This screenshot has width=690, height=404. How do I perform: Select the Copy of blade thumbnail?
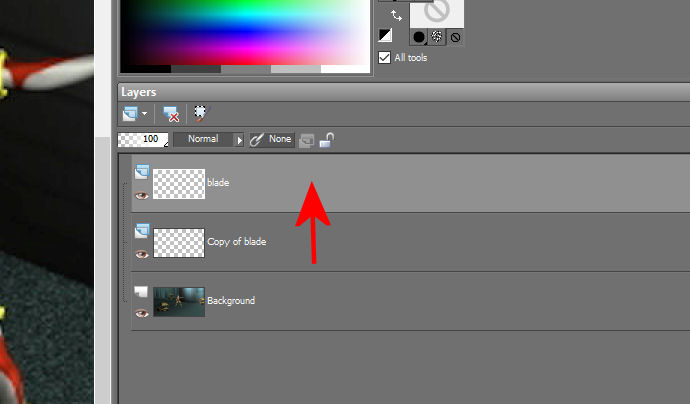(179, 243)
